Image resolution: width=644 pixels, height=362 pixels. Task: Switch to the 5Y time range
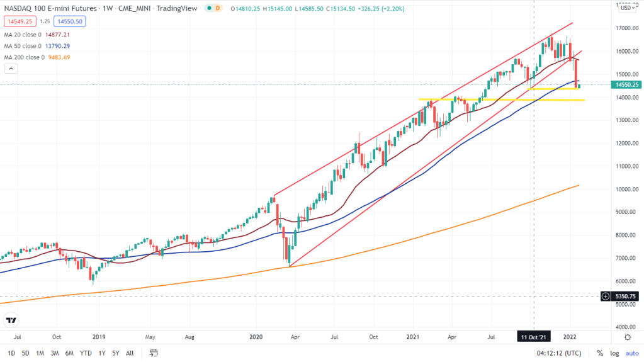[115, 353]
